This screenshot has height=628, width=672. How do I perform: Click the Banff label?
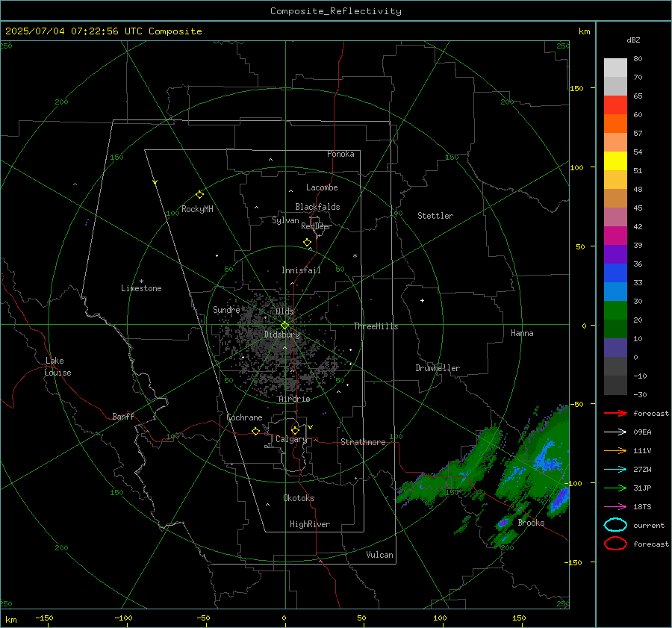[x=123, y=417]
